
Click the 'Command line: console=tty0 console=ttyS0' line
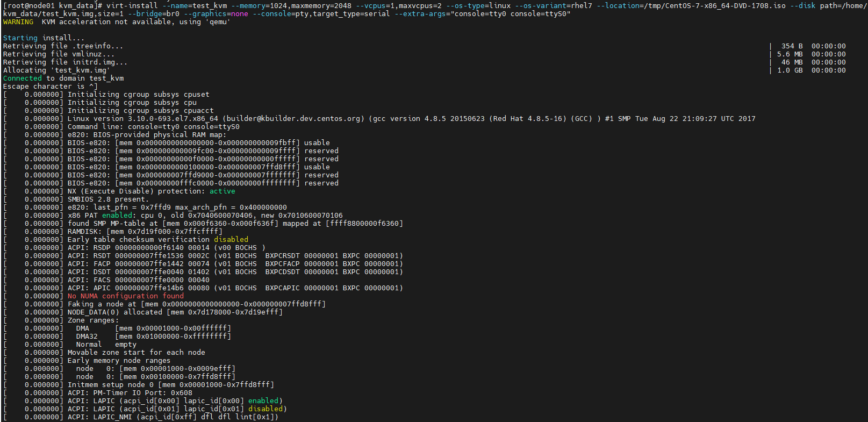[121, 126]
